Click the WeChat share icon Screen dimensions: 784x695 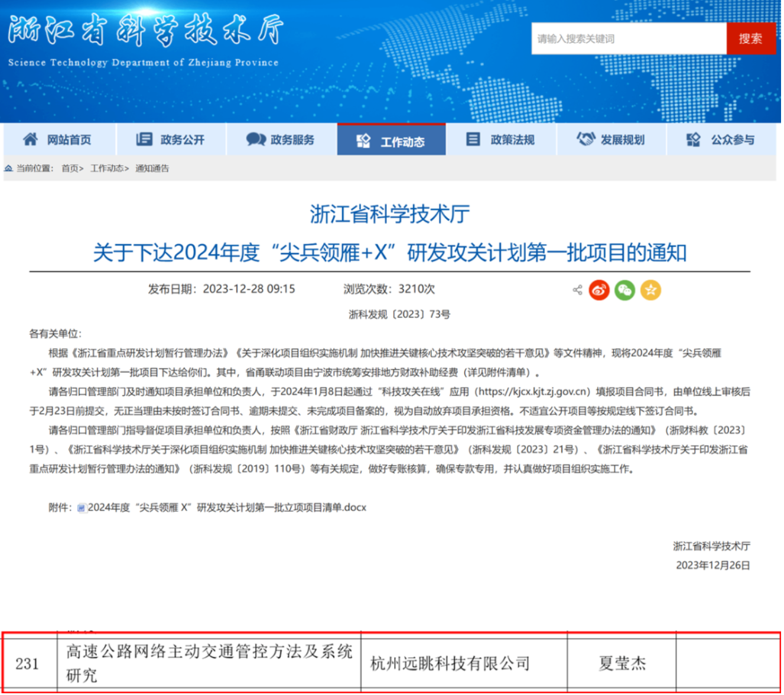tap(624, 290)
